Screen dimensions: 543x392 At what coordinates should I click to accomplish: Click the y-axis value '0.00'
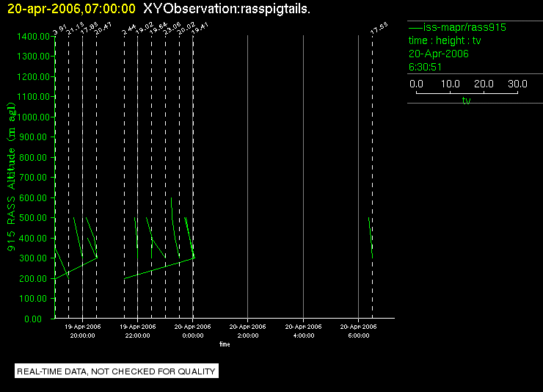coord(33,319)
